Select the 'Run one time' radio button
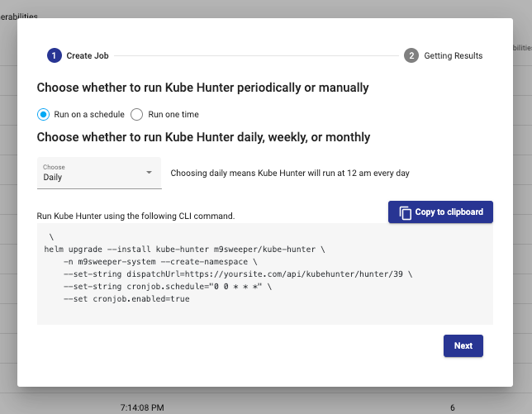 coord(137,114)
